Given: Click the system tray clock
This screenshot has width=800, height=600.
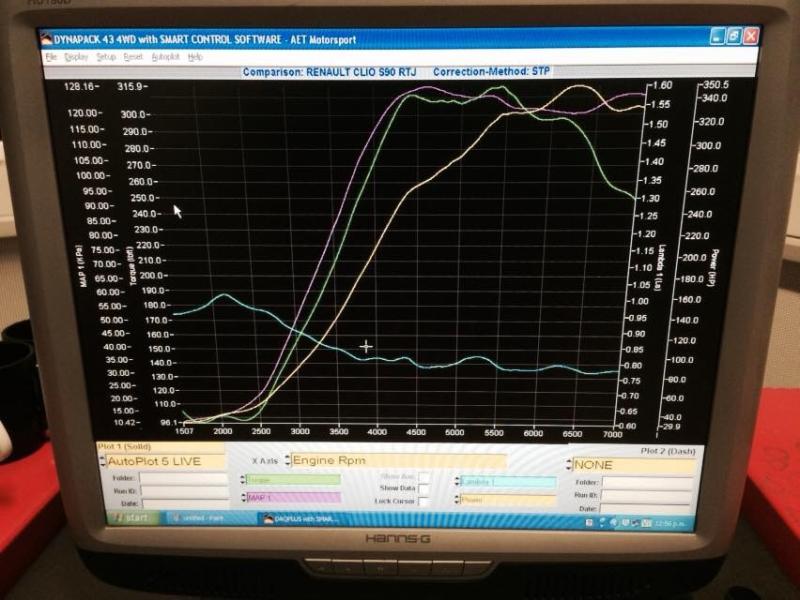Looking at the screenshot, I should point(670,523).
